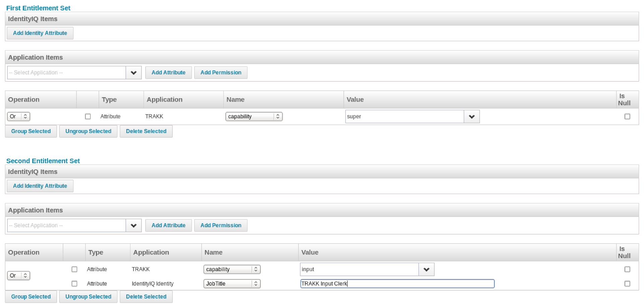Click Ungroup Selected in First Entitlement Set
The height and width of the screenshot is (307, 644).
(x=88, y=131)
